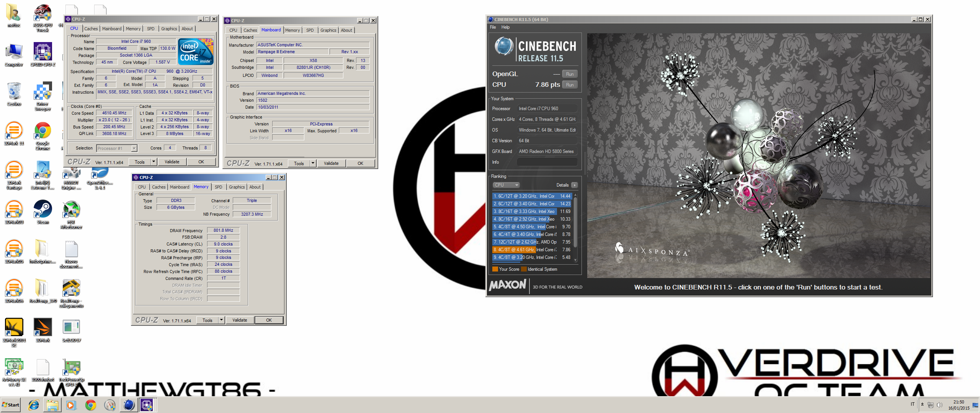This screenshot has width=980, height=413.
Task: Open the File menu in Cinebench
Action: 493,27
